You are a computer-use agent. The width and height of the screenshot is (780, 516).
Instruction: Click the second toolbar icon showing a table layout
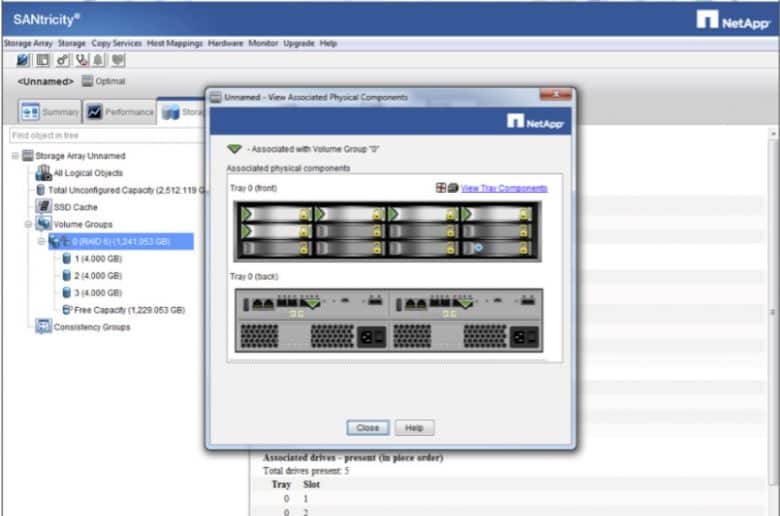[43, 60]
